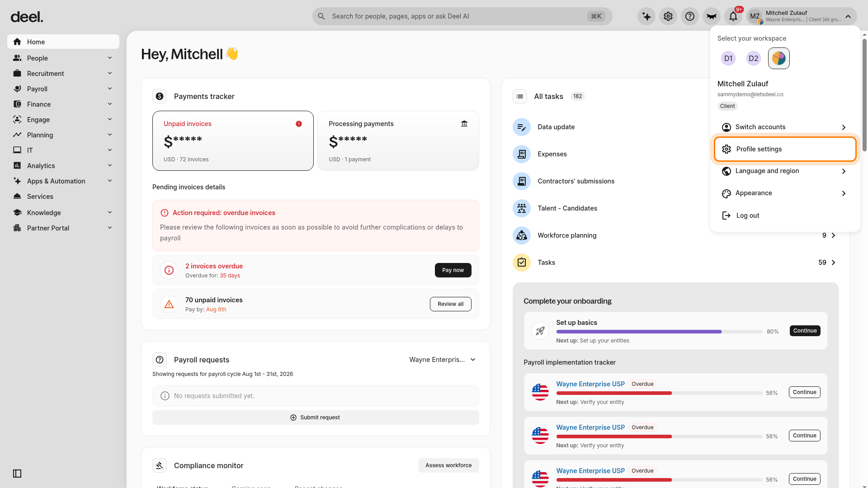Select the D1 workspace

(x=728, y=58)
